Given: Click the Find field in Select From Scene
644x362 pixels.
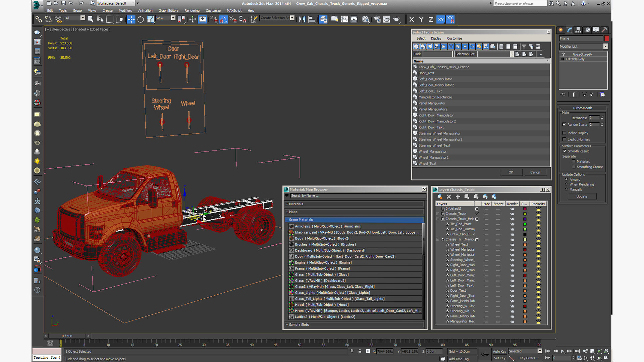Looking at the screenshot, I should coord(437,54).
